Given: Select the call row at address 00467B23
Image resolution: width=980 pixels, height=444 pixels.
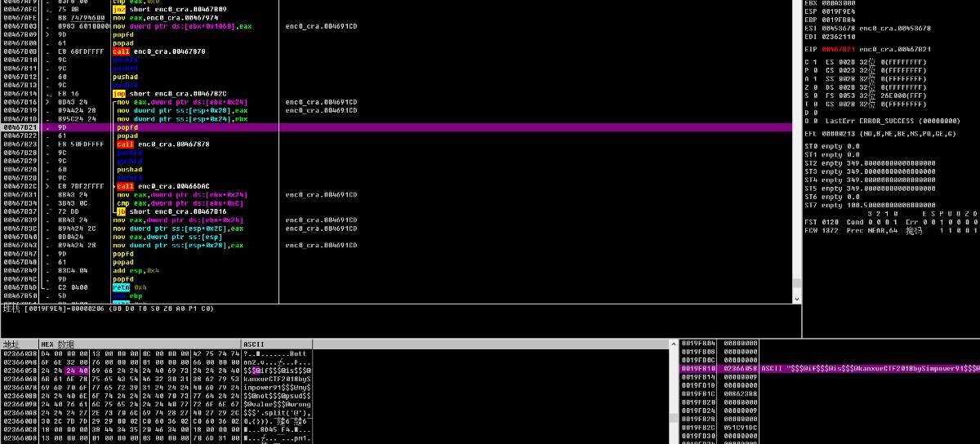Looking at the screenshot, I should coord(397,144).
